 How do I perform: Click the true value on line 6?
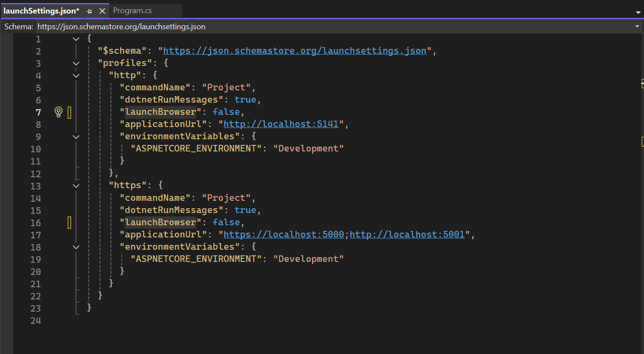246,100
